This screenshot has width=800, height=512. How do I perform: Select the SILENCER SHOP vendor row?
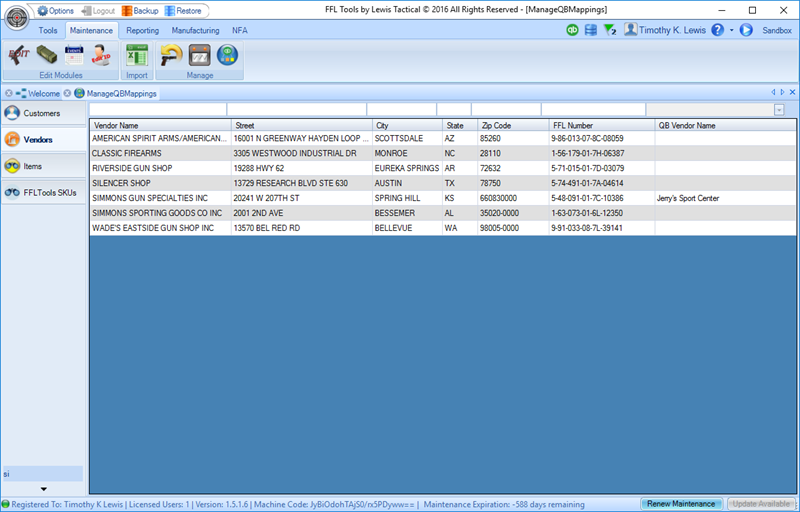tap(442, 183)
